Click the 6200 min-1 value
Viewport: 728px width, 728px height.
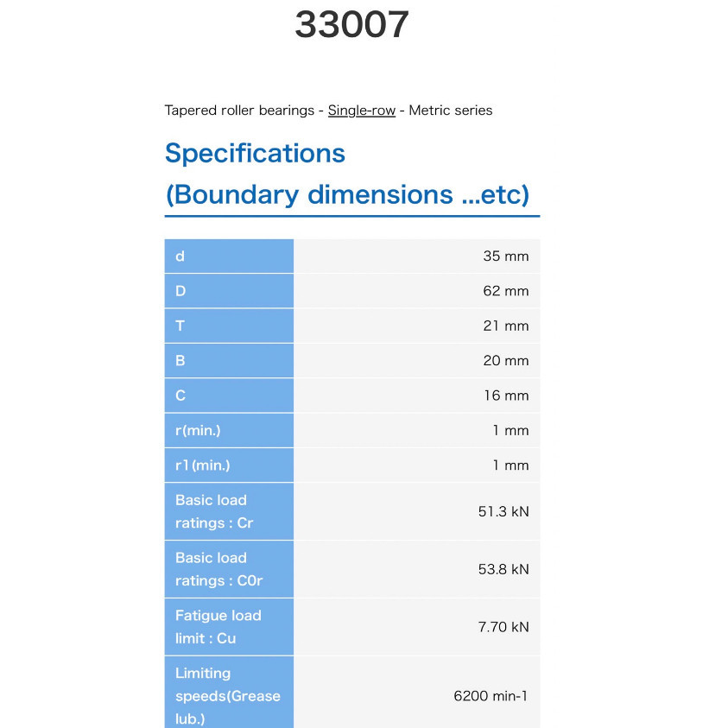491,696
